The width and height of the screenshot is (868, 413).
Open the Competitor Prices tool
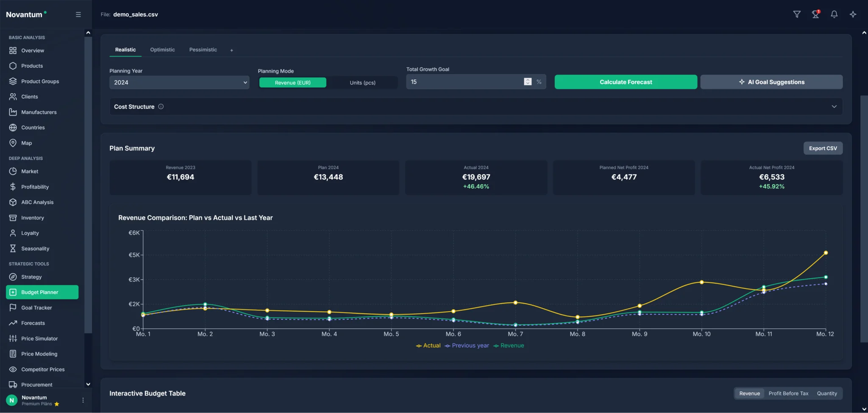(x=43, y=369)
